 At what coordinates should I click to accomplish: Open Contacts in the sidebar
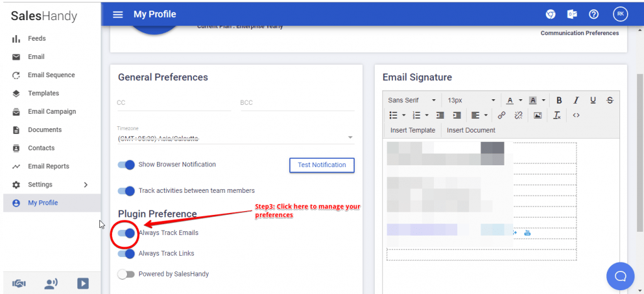coord(50,148)
